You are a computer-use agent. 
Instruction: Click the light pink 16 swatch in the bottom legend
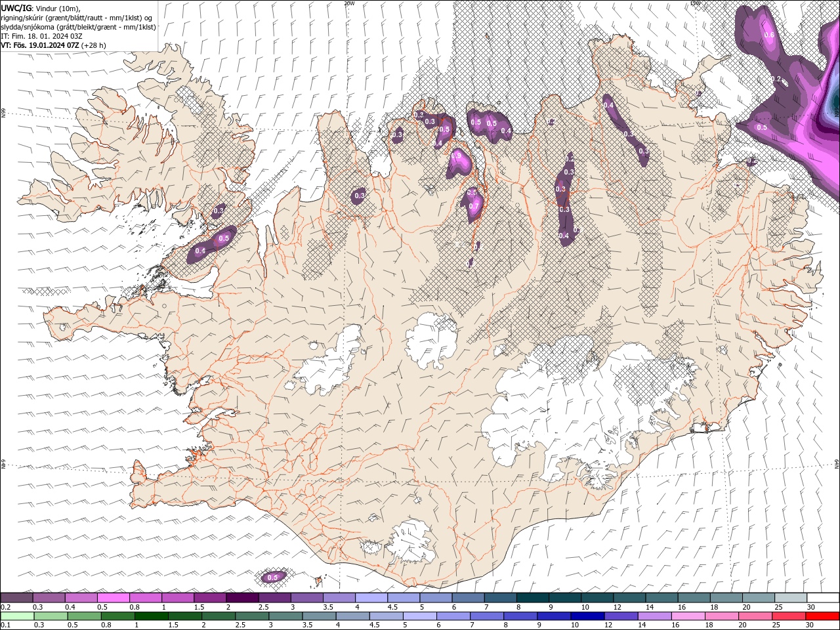pyautogui.click(x=688, y=616)
